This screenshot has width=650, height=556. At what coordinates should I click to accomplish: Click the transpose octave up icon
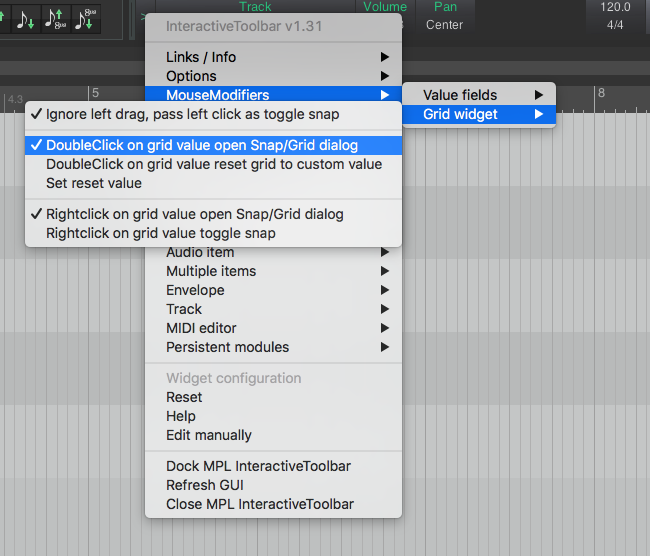55,17
